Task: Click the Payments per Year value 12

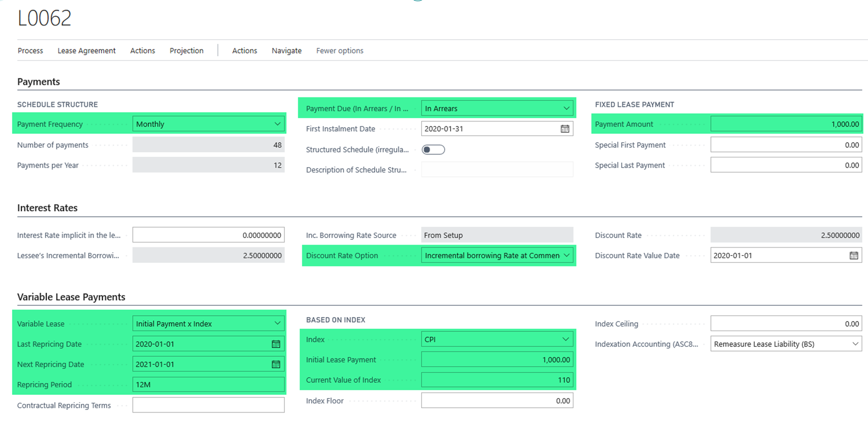Action: click(x=209, y=165)
